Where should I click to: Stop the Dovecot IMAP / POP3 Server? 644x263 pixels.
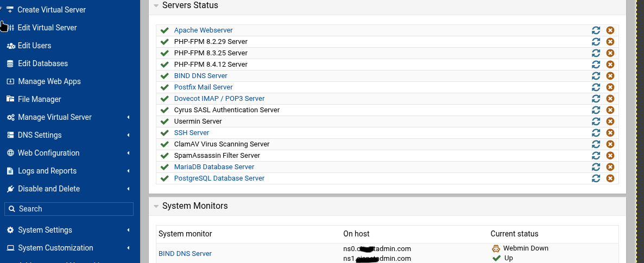[x=610, y=99]
